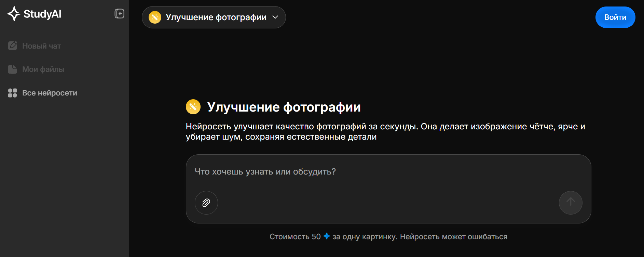Open the 'Улучшение фотографии' model selector
The image size is (644, 257).
(x=216, y=17)
